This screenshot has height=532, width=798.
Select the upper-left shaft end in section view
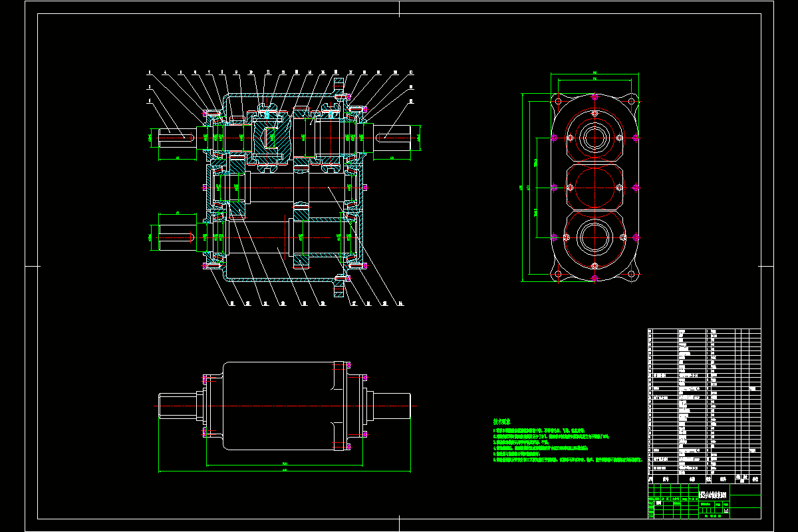pos(178,137)
